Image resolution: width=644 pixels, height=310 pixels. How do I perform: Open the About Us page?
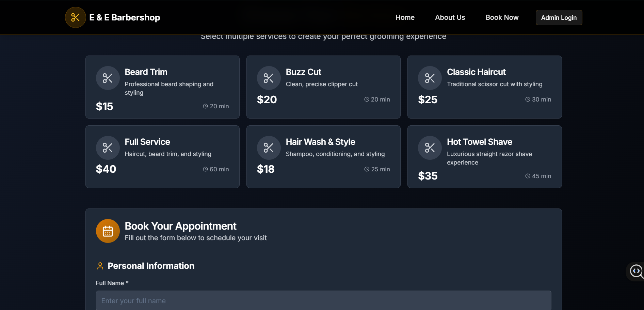450,17
